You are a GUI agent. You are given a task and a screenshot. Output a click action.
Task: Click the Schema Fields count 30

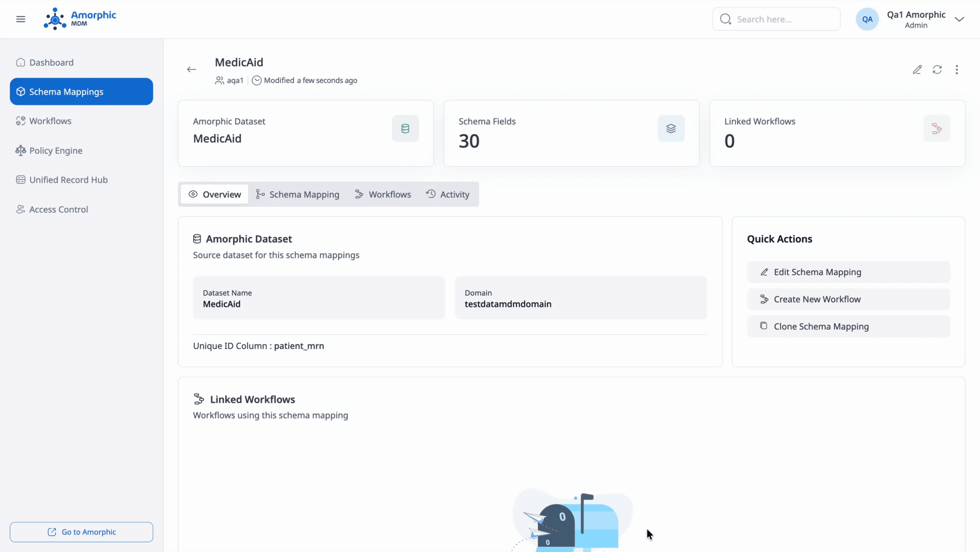[469, 141]
